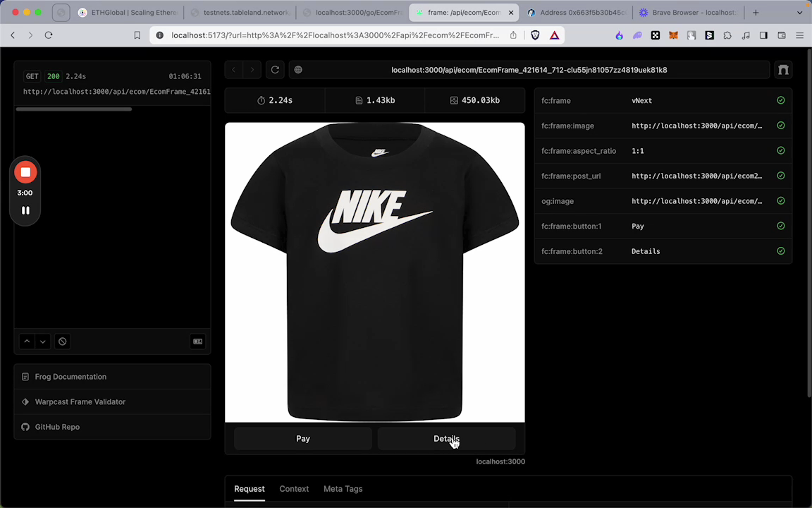
Task: Click the 2.24s response time metric
Action: (275, 101)
